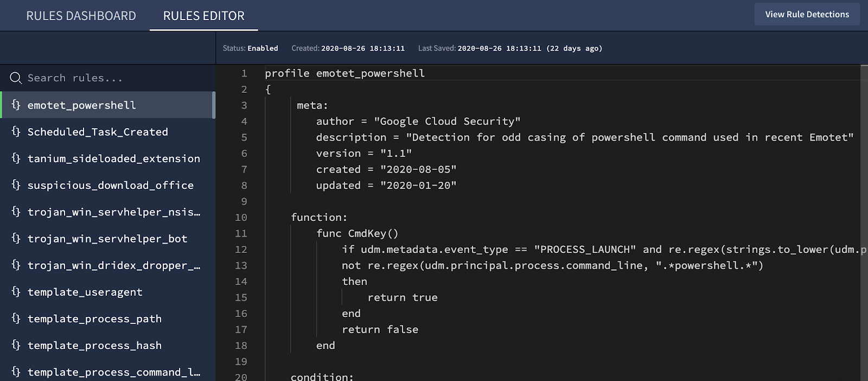Open the emotet_powershell rule

[x=107, y=105]
